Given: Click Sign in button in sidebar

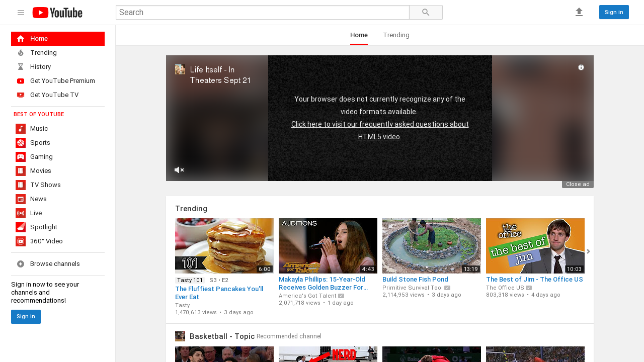Looking at the screenshot, I should click(x=26, y=317).
